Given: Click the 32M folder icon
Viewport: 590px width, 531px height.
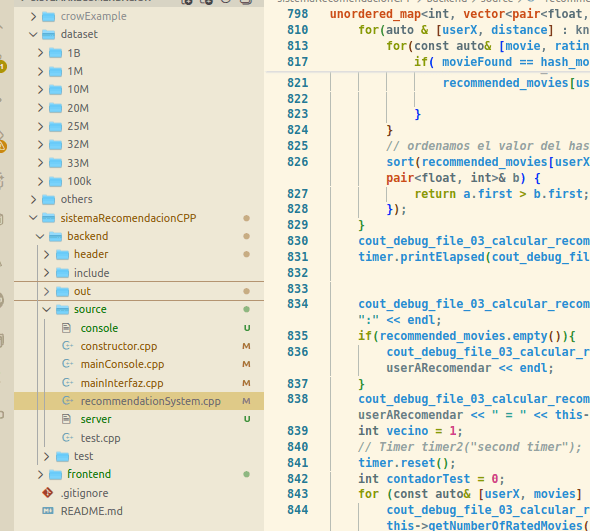Looking at the screenshot, I should 55,145.
